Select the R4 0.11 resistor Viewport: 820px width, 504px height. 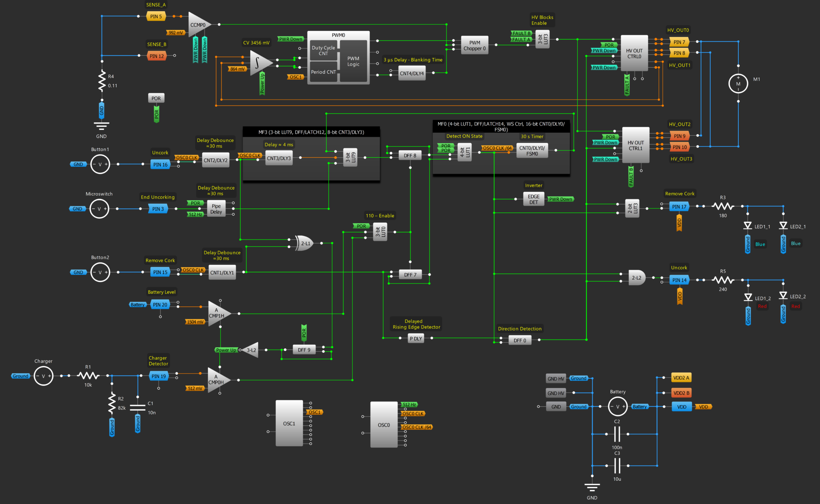[102, 81]
